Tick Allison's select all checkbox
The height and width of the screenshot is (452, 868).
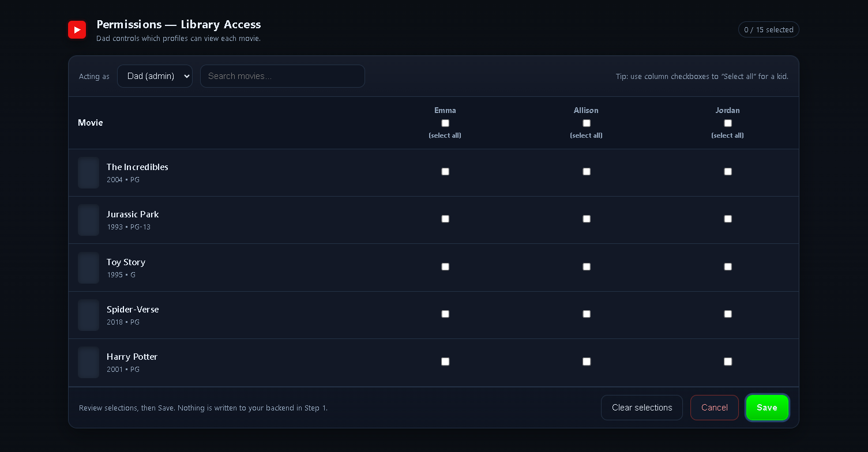[x=587, y=123]
